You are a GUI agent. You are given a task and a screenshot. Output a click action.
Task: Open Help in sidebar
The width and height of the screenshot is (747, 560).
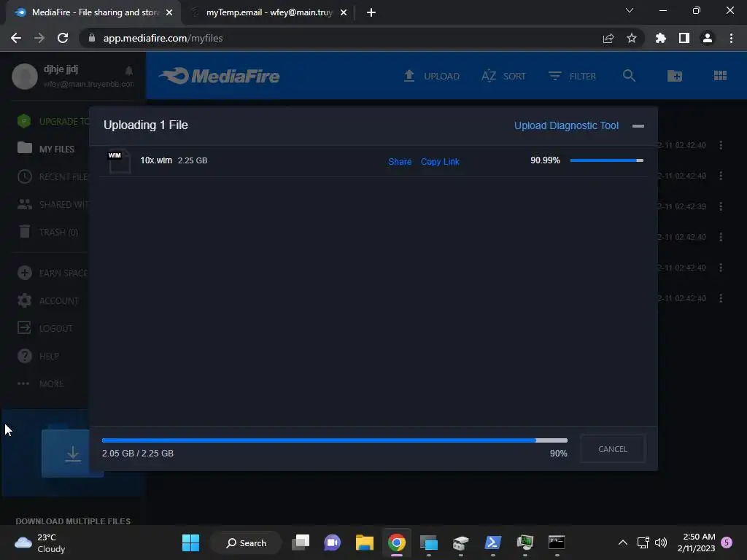pos(38,356)
